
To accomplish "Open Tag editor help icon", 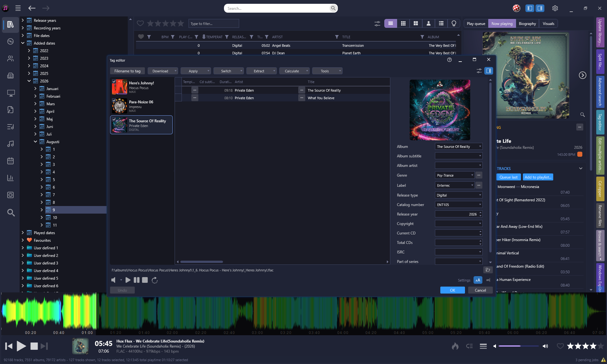I will click(449, 60).
